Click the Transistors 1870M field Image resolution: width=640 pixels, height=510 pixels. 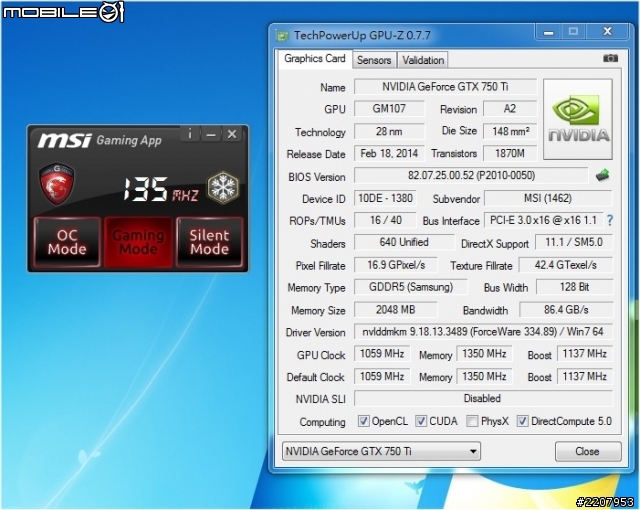[510, 153]
